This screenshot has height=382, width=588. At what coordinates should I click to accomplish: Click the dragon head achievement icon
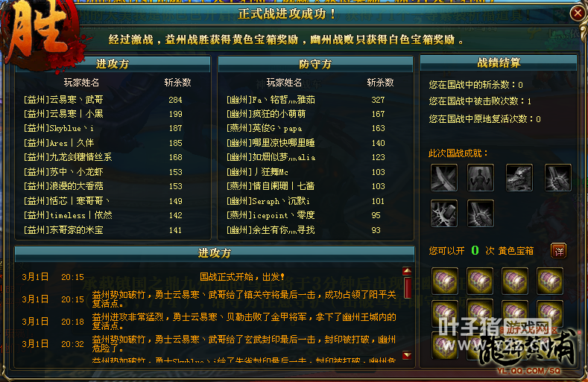(519, 178)
